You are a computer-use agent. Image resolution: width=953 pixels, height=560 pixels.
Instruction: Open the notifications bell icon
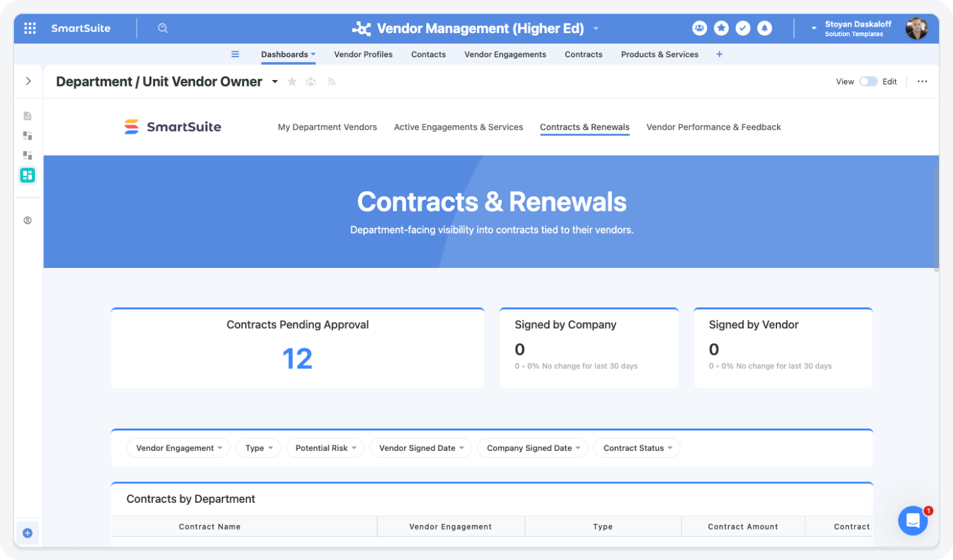(x=765, y=28)
